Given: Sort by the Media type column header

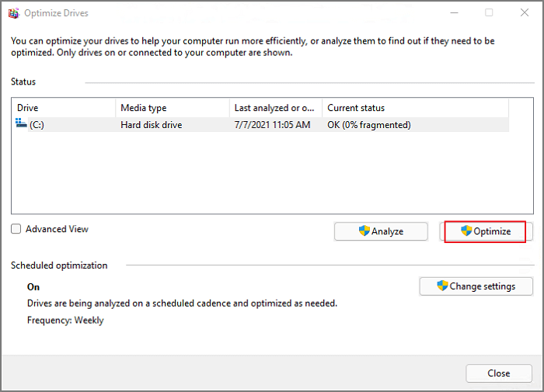Looking at the screenshot, I should [x=173, y=108].
